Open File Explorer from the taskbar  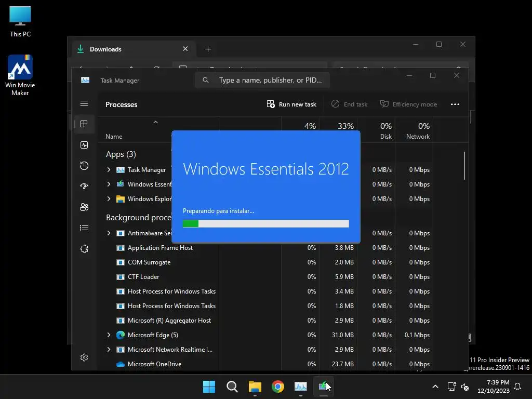(x=255, y=387)
